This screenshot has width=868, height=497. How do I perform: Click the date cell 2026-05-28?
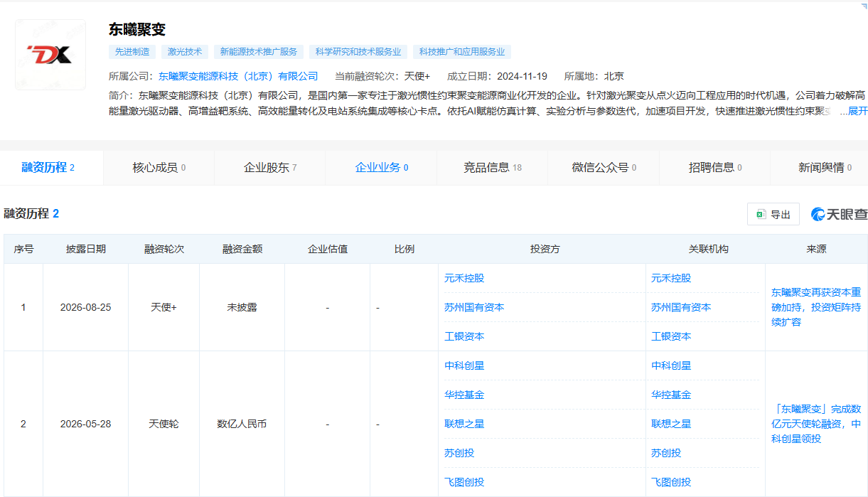pos(86,424)
